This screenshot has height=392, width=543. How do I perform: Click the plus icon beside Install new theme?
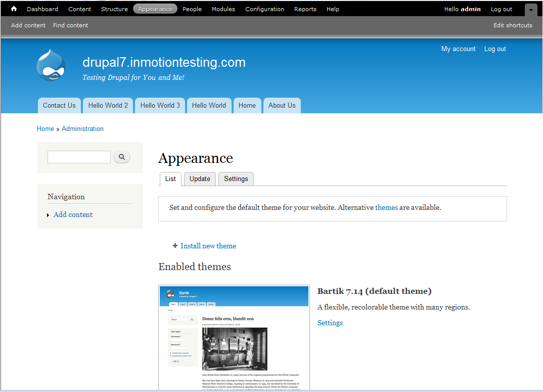click(x=175, y=246)
